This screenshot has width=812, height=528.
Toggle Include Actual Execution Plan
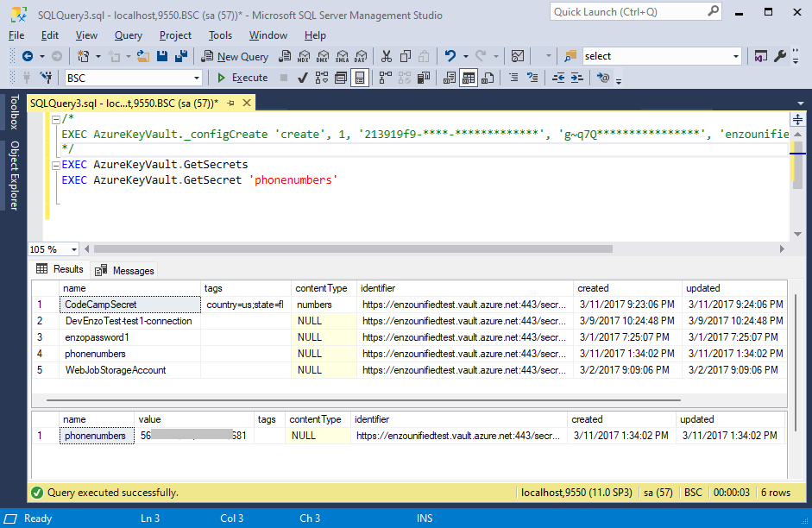coord(385,79)
